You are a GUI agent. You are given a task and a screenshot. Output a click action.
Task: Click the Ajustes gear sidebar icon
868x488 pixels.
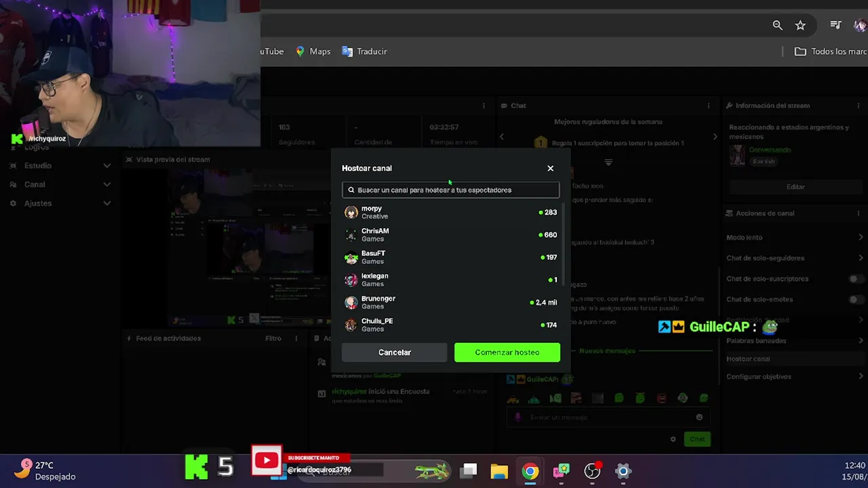(13, 203)
